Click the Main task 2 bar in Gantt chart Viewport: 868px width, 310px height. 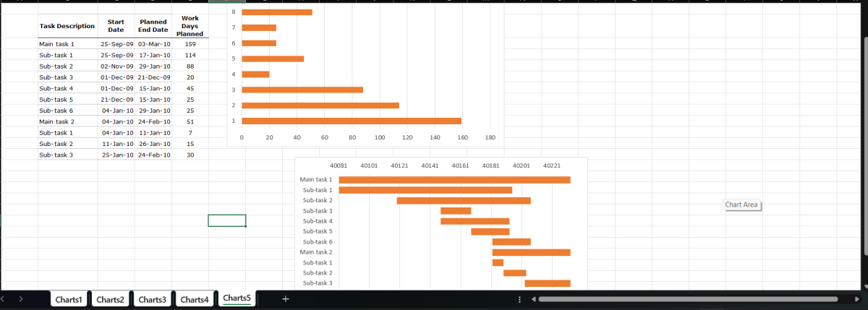(531, 252)
